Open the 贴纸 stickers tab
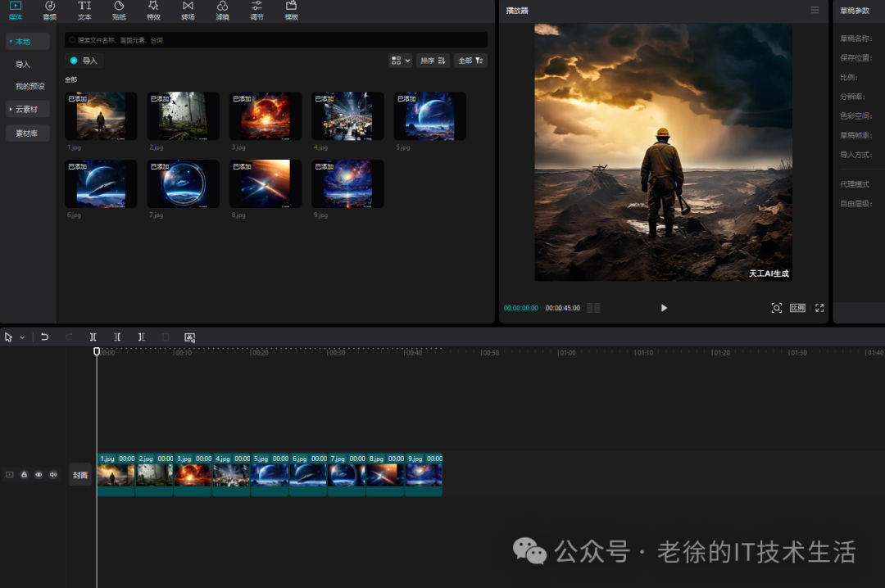 (119, 11)
